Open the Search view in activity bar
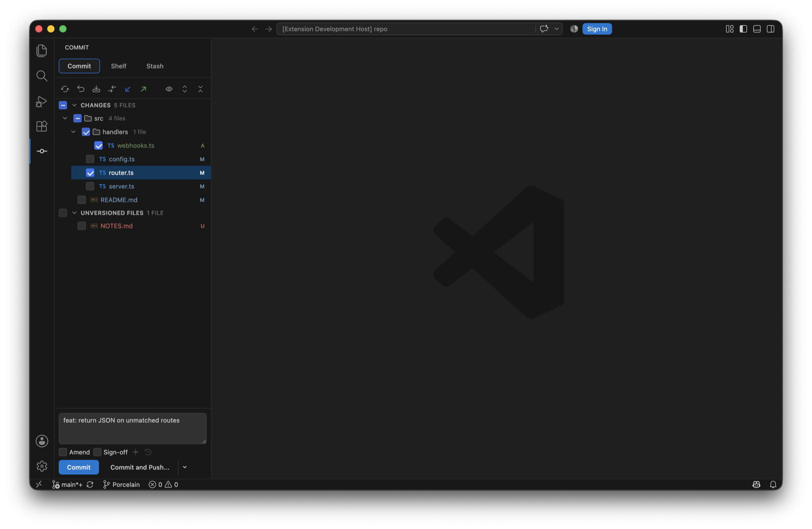 coord(42,76)
